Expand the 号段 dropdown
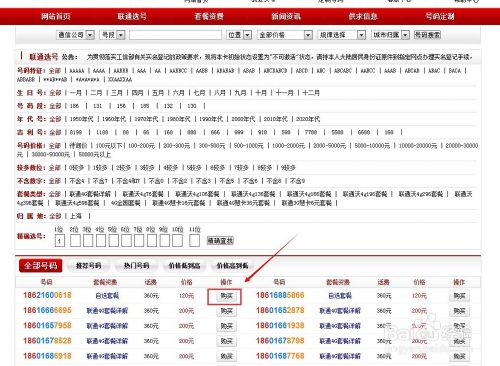The image size is (500, 366). [x=112, y=35]
